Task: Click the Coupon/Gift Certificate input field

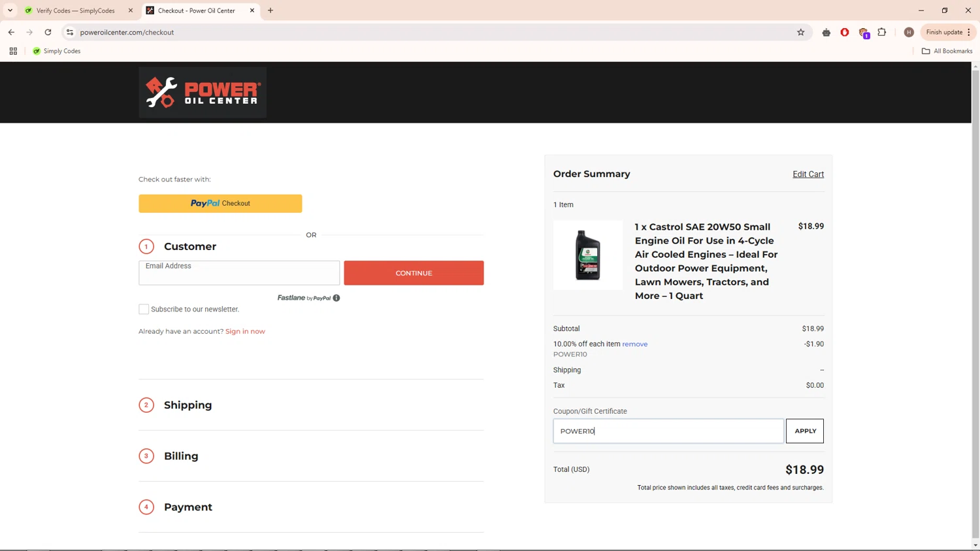Action: (x=668, y=431)
